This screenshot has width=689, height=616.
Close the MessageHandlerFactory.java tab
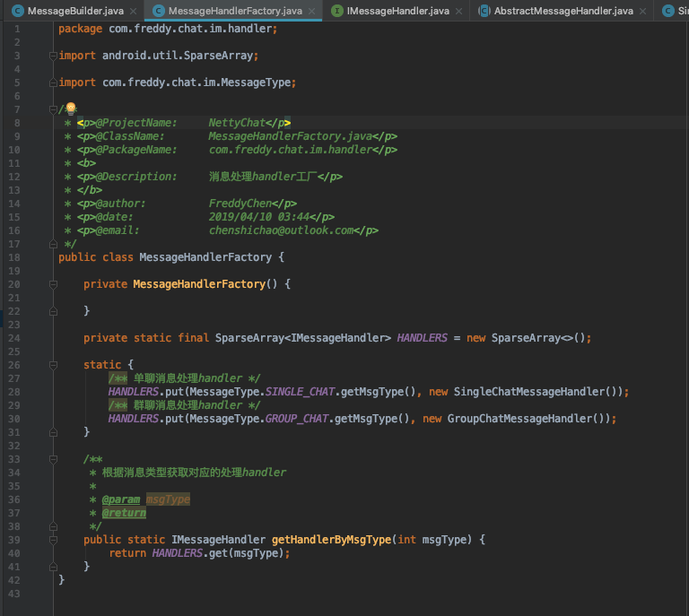[311, 12]
